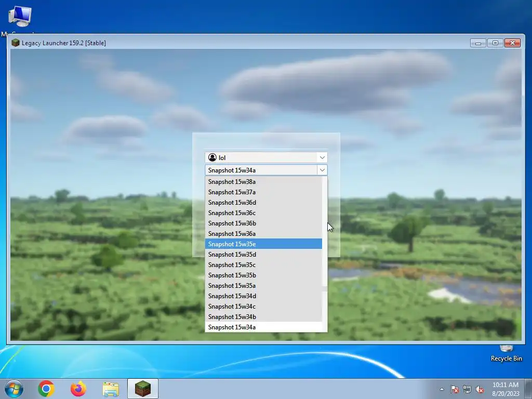Select Snapshot 15w38a from the version list
Screen dimensions: 532x399
coord(263,181)
